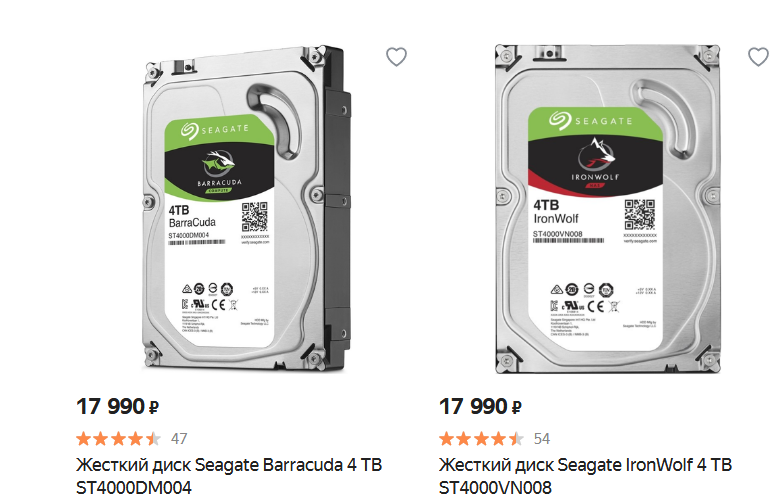Image resolution: width=783 pixels, height=497 pixels.
Task: Click the red IronWolf wolf emblem
Action: click(596, 154)
